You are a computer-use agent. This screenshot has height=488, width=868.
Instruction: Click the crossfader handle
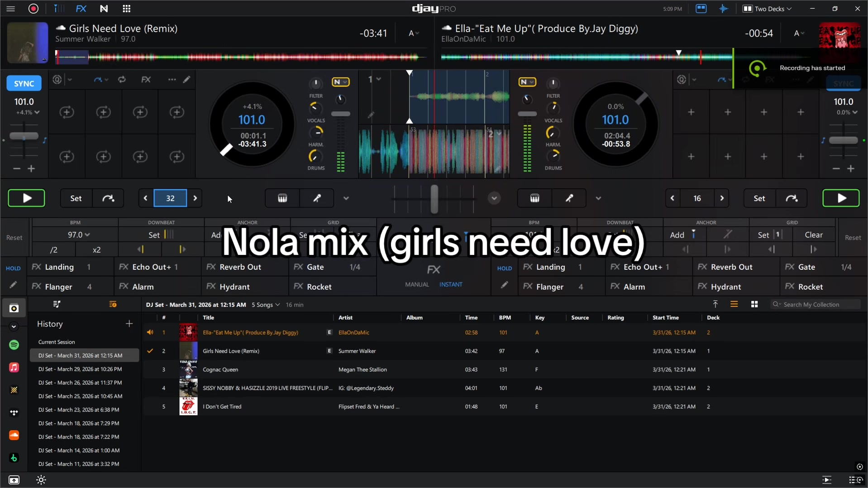click(x=434, y=199)
